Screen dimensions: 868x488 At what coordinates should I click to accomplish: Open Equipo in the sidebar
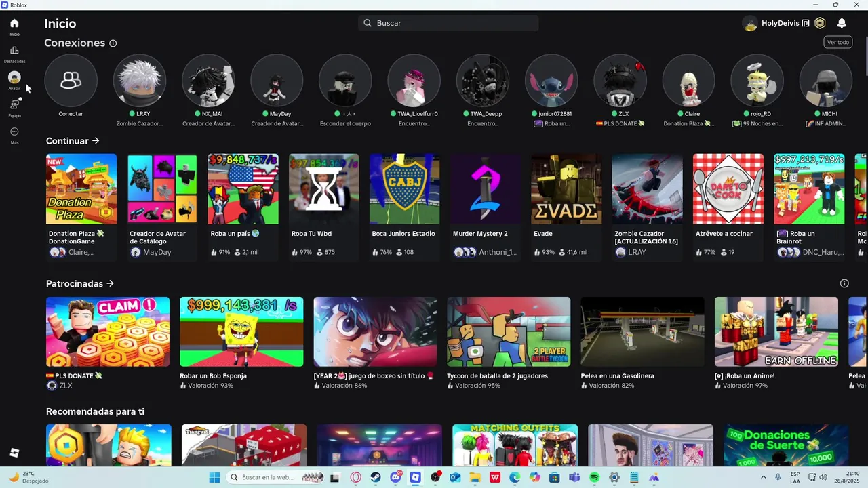pos(14,108)
